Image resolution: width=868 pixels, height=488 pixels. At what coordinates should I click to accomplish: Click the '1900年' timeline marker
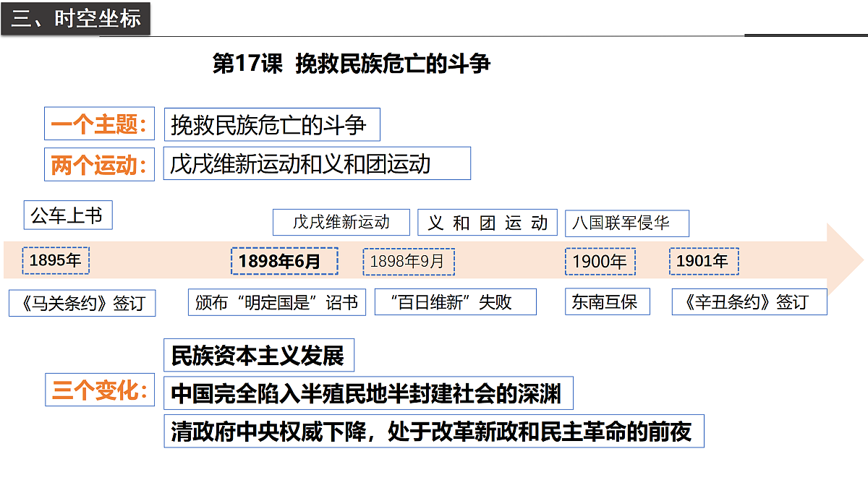pos(600,261)
